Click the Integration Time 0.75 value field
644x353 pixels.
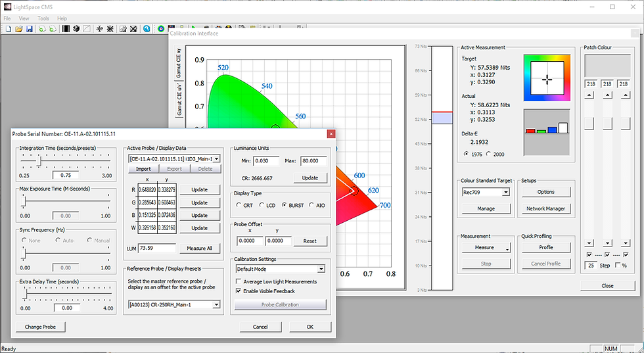click(x=65, y=176)
